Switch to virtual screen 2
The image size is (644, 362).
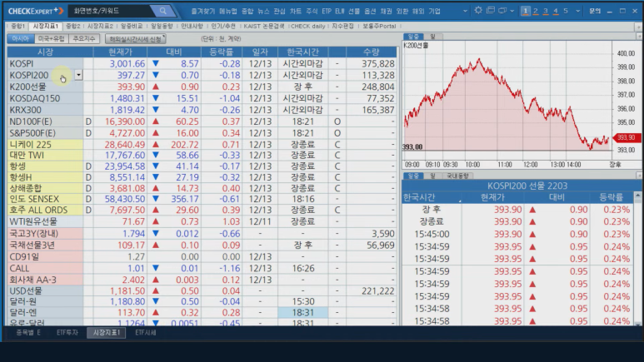pyautogui.click(x=536, y=11)
